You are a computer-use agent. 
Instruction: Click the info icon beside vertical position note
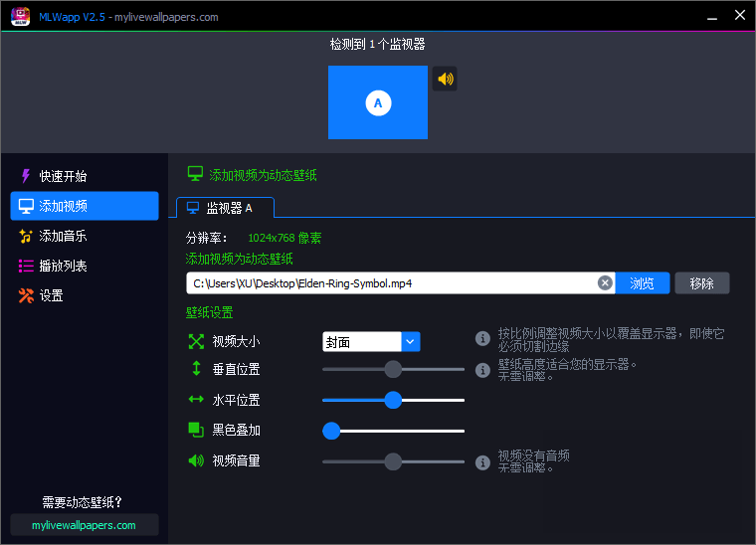(x=482, y=370)
